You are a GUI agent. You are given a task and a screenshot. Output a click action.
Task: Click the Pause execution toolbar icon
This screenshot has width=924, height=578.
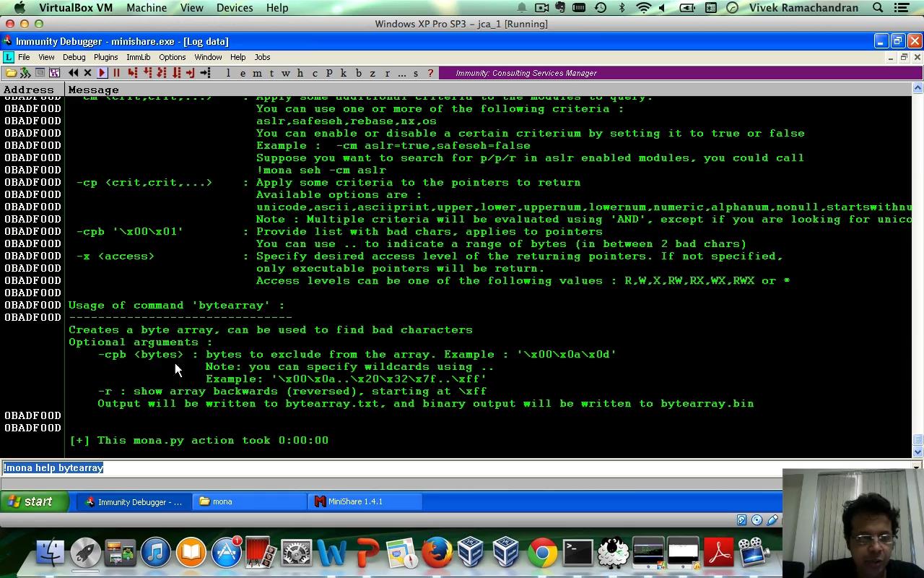click(116, 73)
